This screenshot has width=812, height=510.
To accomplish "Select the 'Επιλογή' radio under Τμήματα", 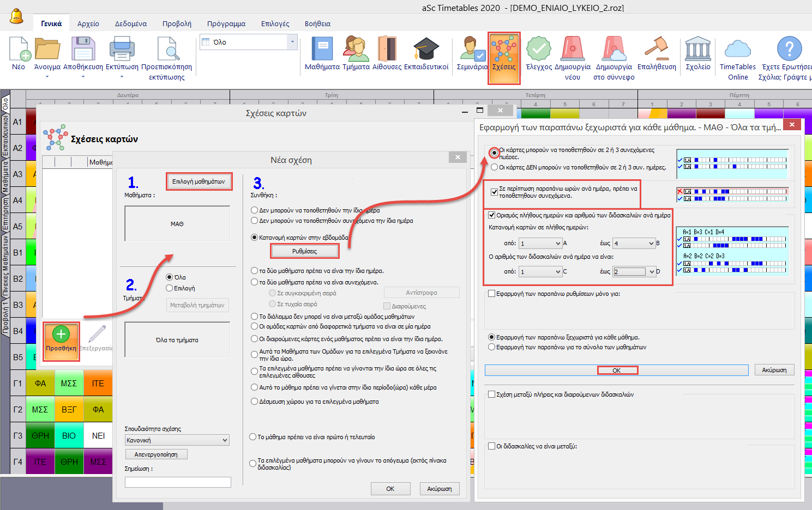I will (x=170, y=288).
